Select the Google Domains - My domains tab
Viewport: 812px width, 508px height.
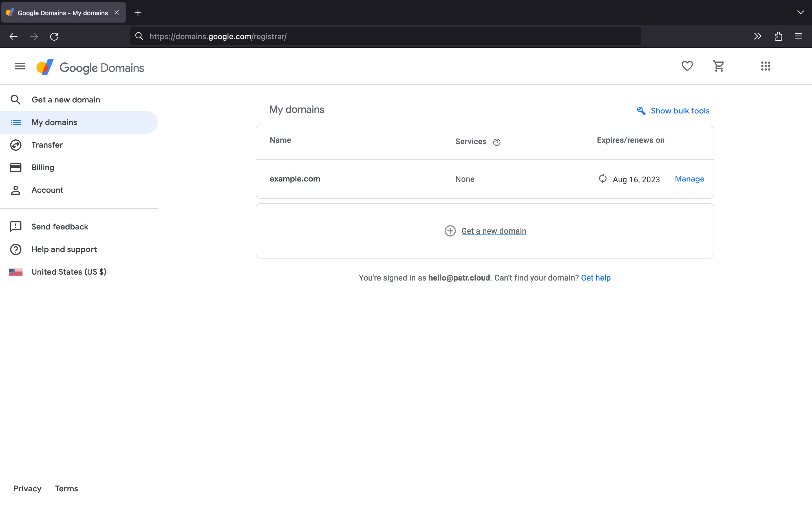[63, 13]
